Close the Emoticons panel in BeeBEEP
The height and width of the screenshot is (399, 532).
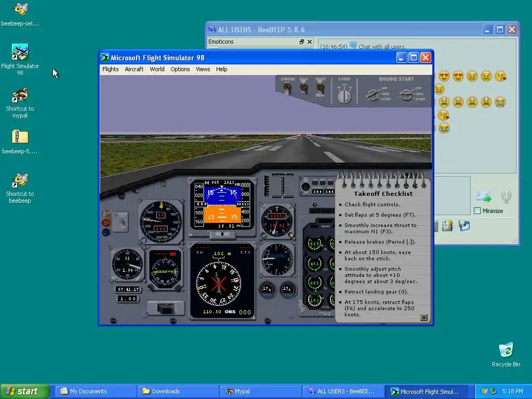(x=310, y=42)
